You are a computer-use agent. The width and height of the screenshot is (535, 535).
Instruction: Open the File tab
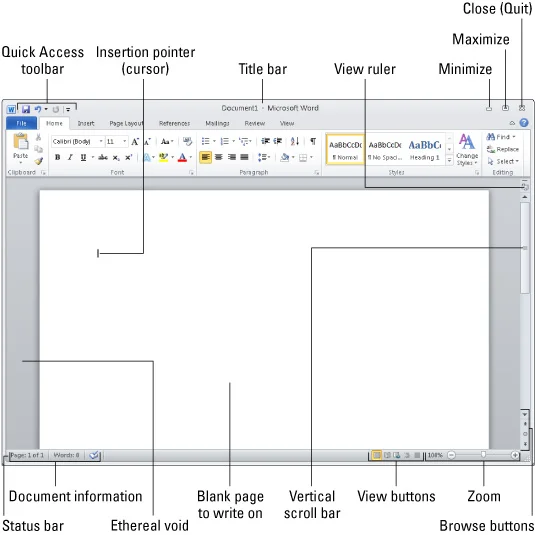click(x=21, y=123)
